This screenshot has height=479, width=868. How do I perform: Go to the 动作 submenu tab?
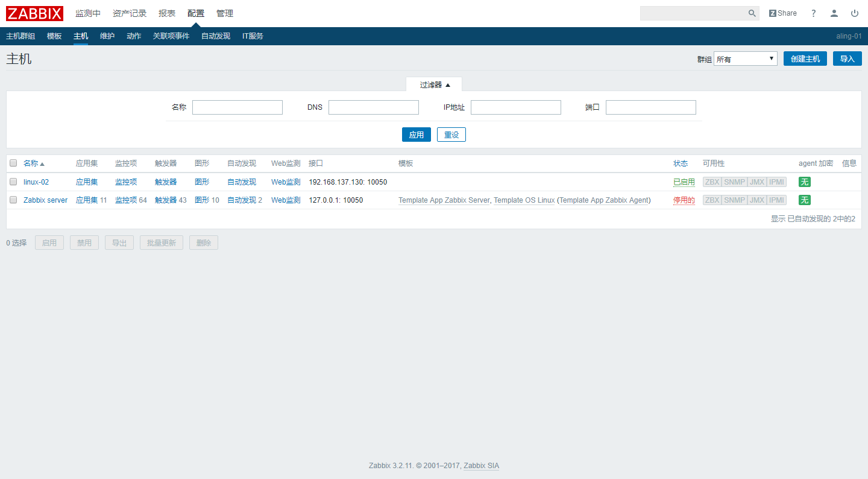tap(134, 36)
